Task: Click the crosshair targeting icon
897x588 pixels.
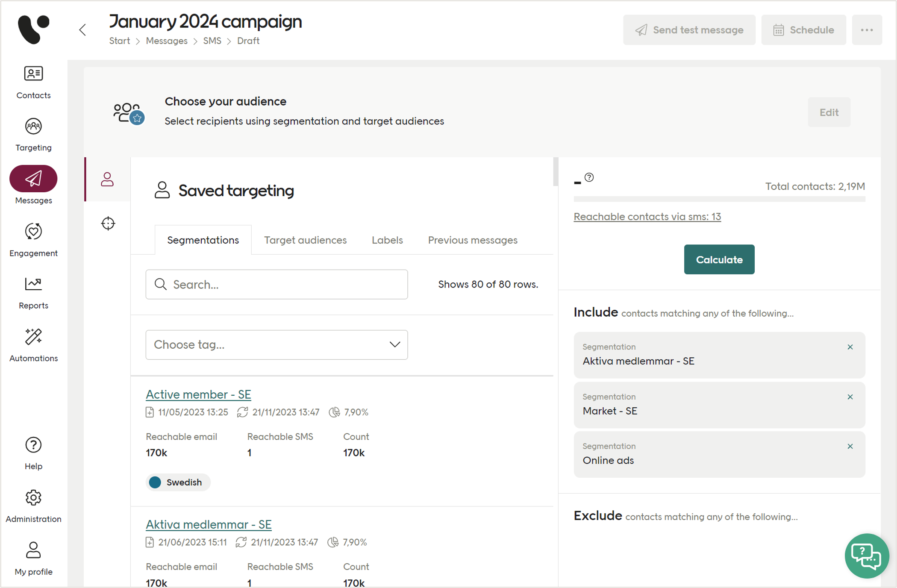Action: 108,223
